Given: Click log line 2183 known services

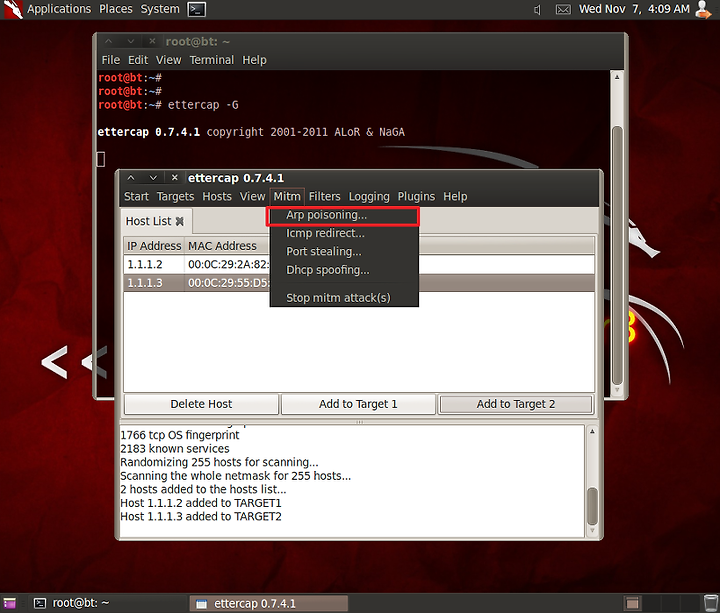Looking at the screenshot, I should point(174,449).
